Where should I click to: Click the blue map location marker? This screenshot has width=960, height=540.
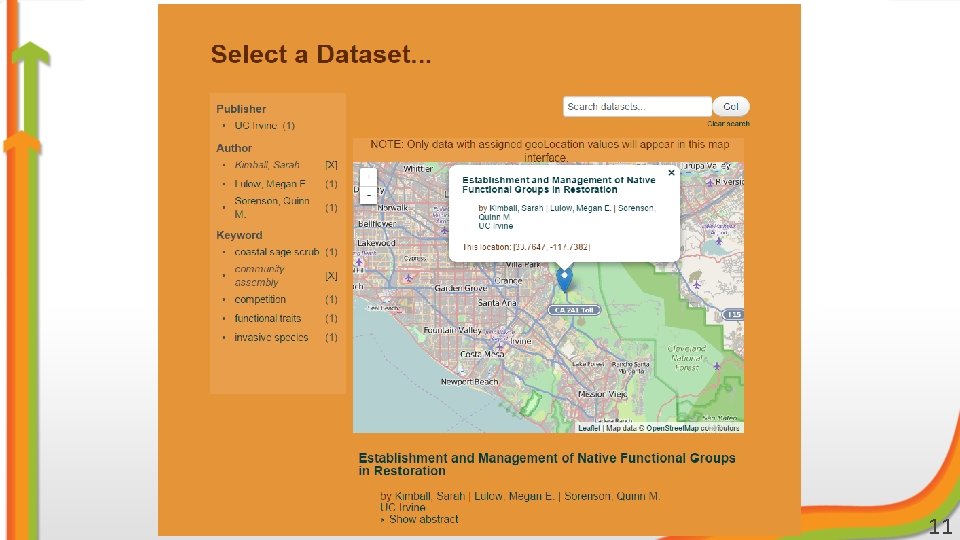(564, 279)
